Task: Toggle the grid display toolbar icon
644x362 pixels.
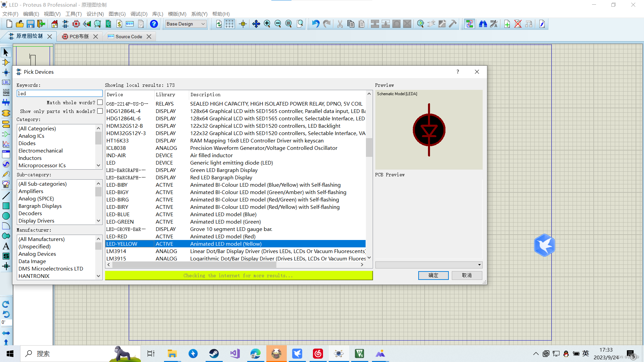Action: (229, 24)
